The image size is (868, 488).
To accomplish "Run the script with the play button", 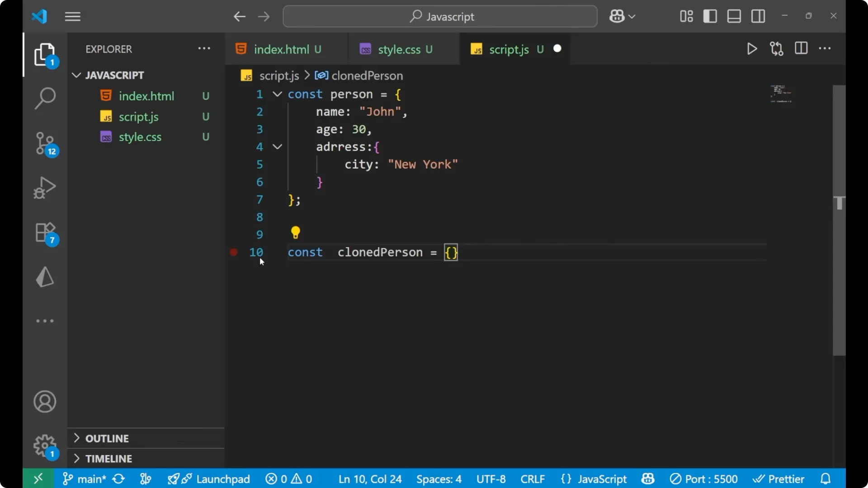I will (x=752, y=49).
